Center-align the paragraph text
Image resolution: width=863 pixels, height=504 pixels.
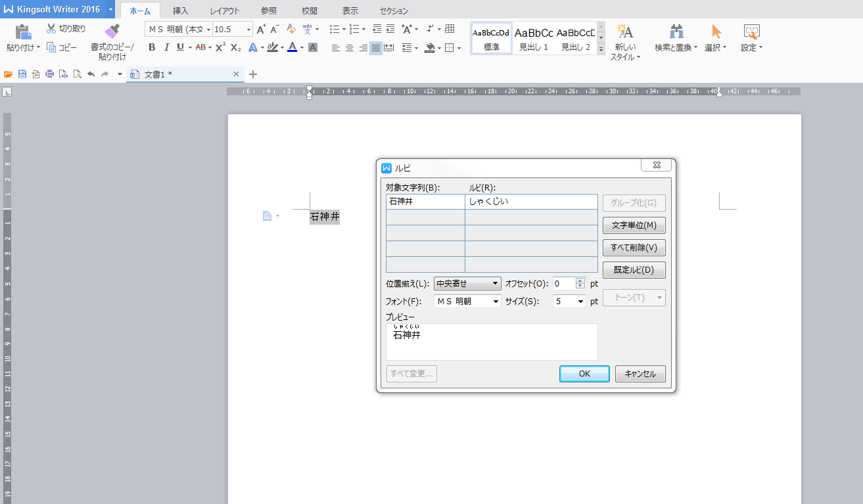click(x=349, y=47)
